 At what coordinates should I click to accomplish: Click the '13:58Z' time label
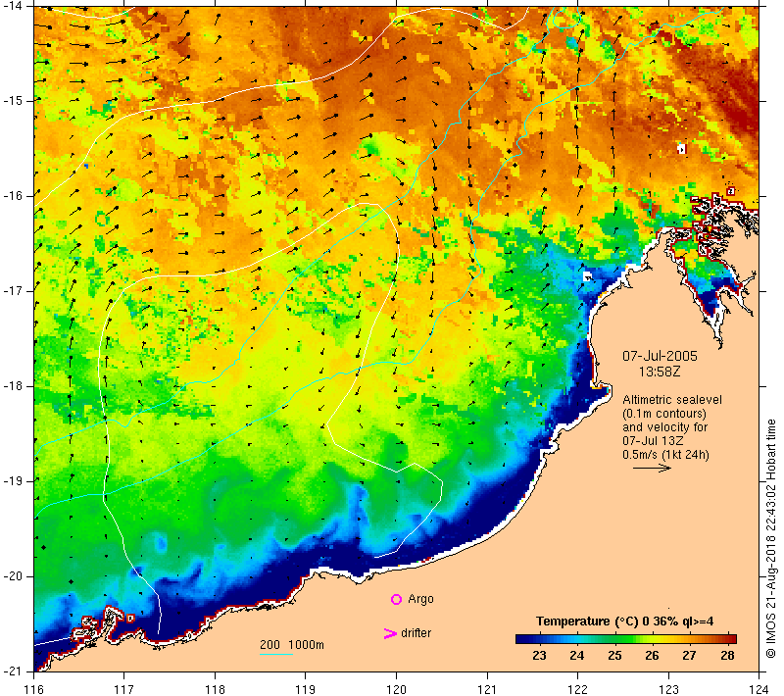coord(660,372)
